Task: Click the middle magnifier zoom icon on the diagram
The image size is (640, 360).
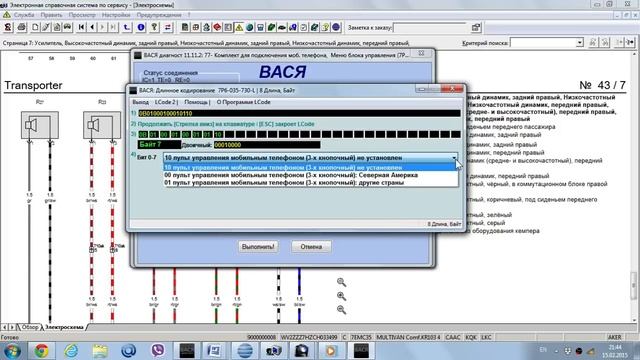Action: pos(341,296)
